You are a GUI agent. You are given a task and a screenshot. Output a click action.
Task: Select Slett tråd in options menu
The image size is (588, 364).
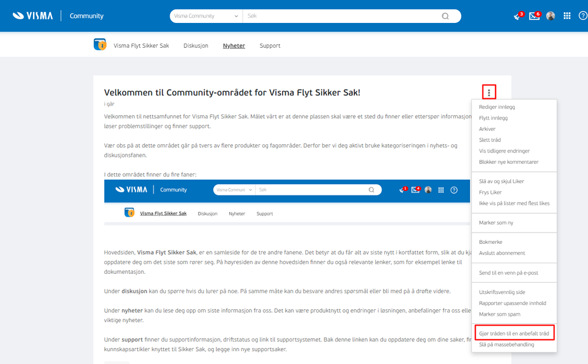click(x=490, y=140)
